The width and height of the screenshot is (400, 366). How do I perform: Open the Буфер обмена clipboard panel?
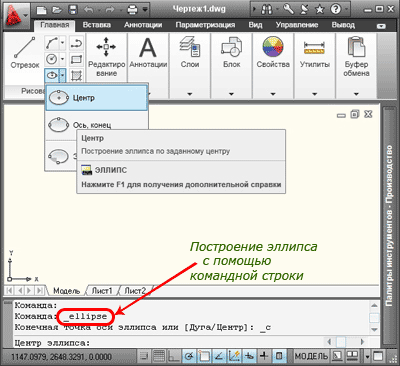coord(356,57)
